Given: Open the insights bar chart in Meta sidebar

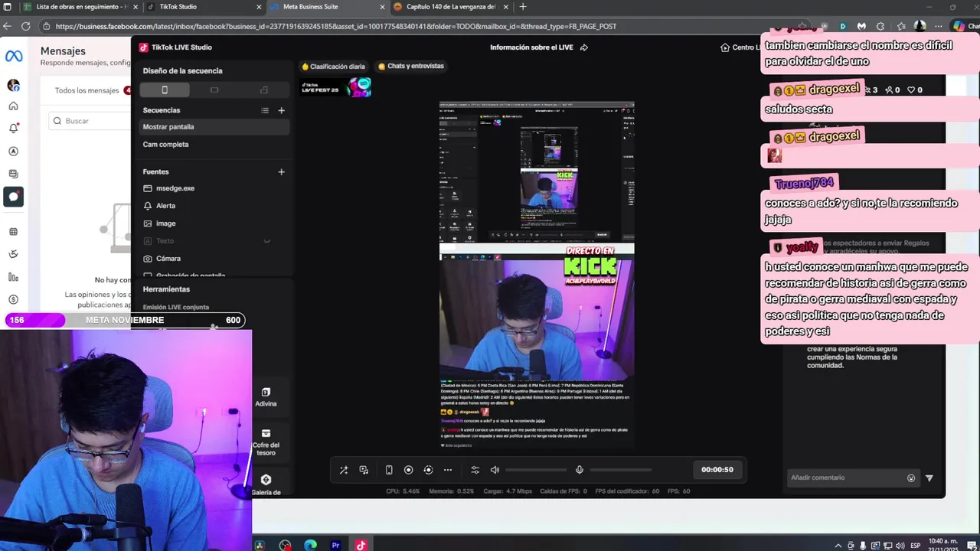Looking at the screenshot, I should point(13,277).
